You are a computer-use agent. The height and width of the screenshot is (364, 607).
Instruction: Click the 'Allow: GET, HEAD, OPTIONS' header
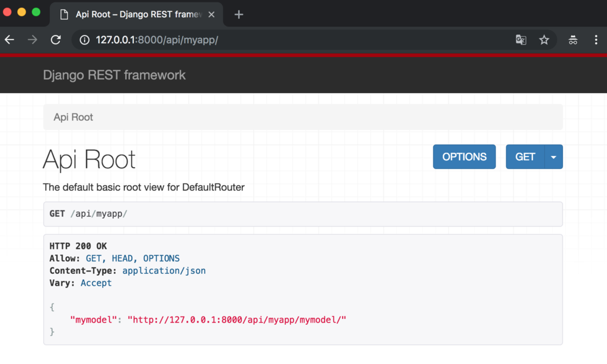pyautogui.click(x=114, y=258)
